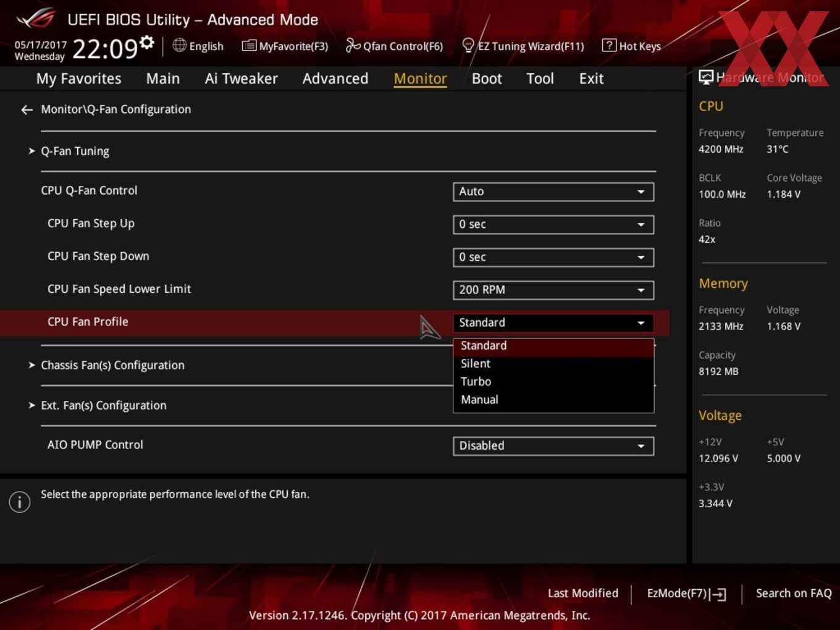Switch to the Main tab
Screen dimensions: 840x630
click(163, 78)
